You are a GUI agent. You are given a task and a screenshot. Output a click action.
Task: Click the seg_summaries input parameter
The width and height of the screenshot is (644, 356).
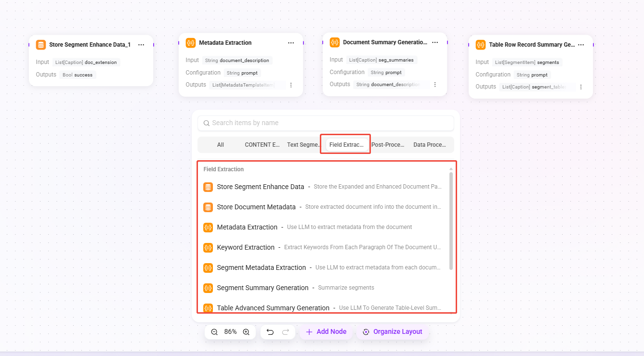[381, 60]
